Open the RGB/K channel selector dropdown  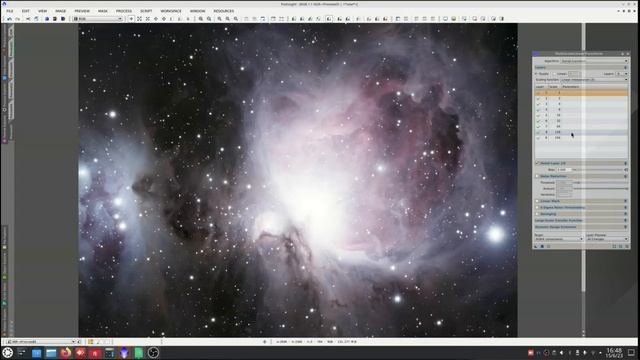(98, 19)
